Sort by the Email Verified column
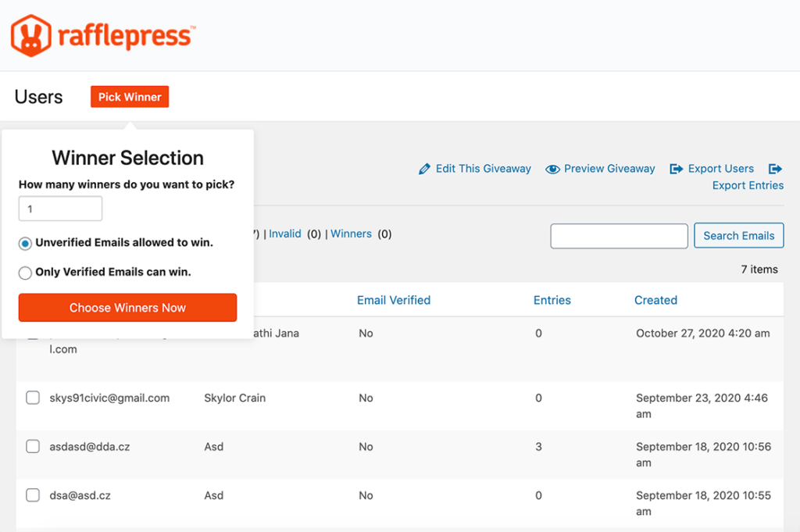 pyautogui.click(x=394, y=300)
